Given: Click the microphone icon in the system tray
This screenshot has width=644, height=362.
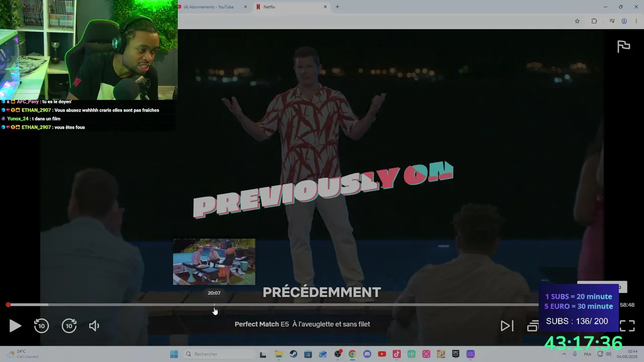Looking at the screenshot, I should pyautogui.click(x=575, y=354).
